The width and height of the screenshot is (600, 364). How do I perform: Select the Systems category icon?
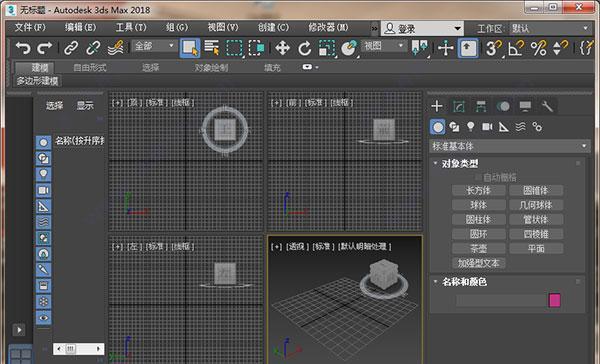[537, 127]
